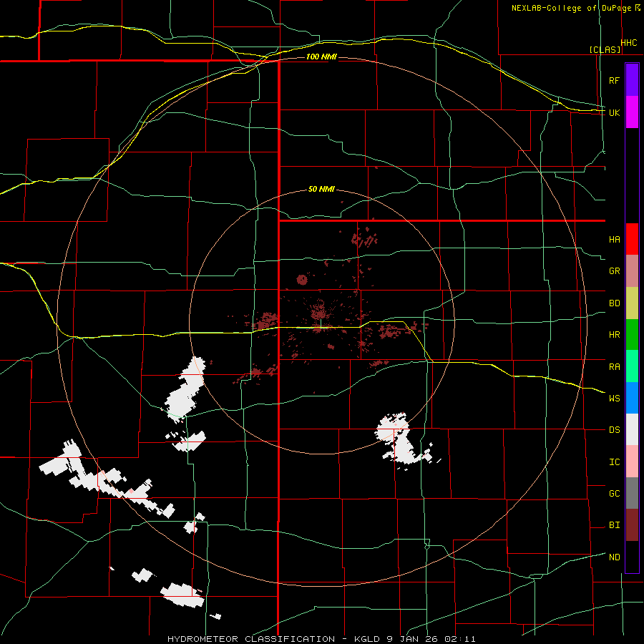Click the 'HHC' product code text

629,43
